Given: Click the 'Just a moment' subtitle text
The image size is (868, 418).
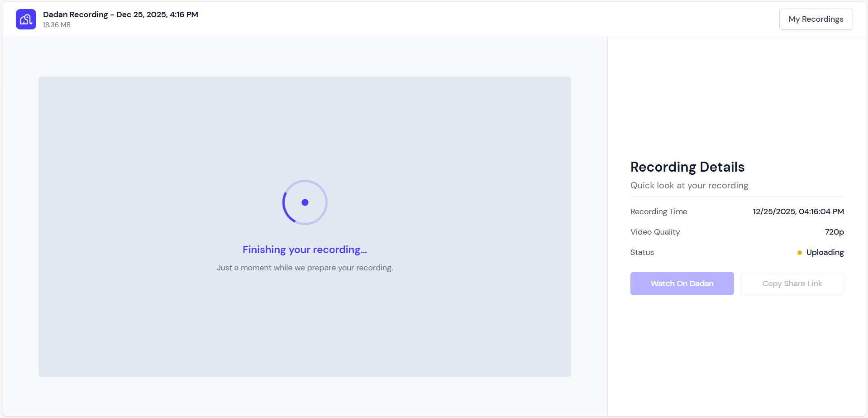Looking at the screenshot, I should click(305, 268).
